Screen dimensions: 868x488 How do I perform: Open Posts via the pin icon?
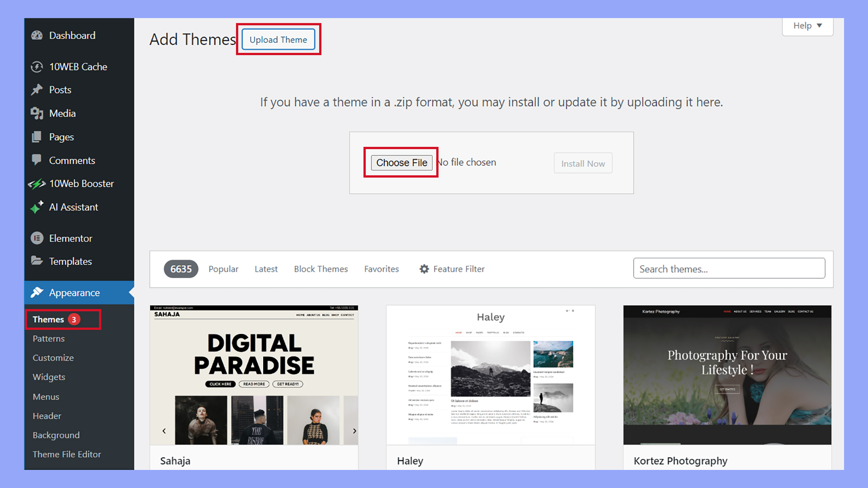click(37, 90)
